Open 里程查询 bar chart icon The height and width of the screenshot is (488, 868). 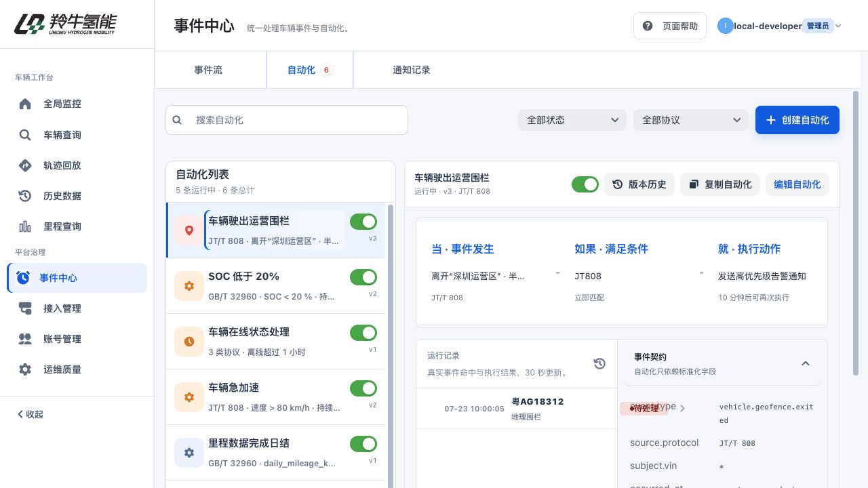[x=25, y=226]
